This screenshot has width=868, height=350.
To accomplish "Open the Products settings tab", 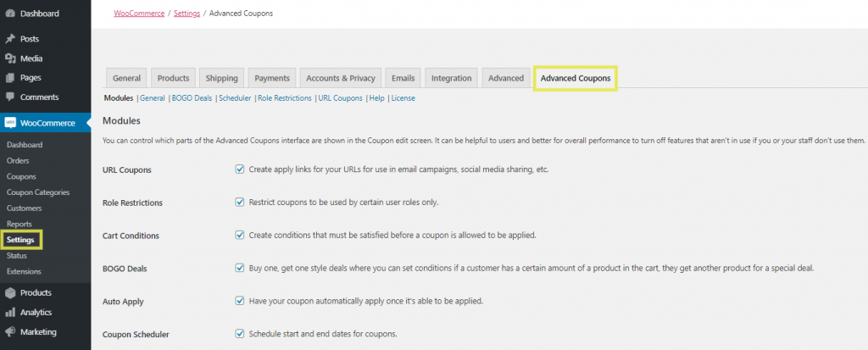I will (x=173, y=78).
